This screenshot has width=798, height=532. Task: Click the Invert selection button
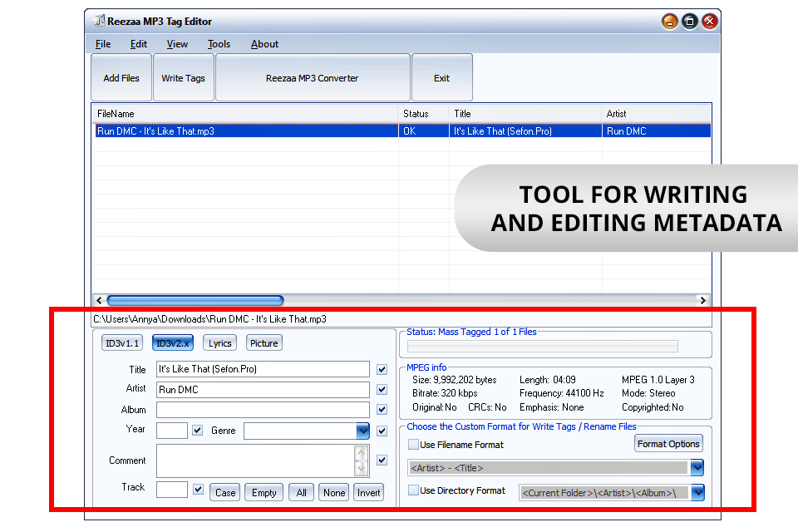click(368, 493)
